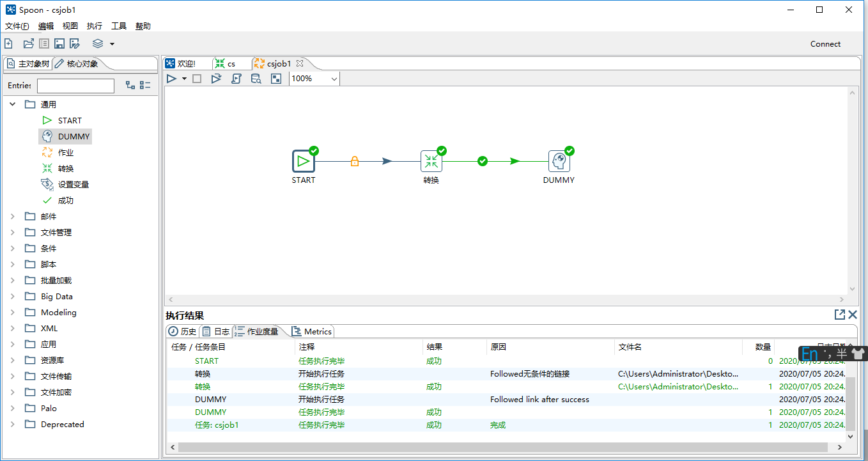The image size is (868, 461).
Task: Sort by 任务 / 任务条目 column header
Action: tap(231, 347)
